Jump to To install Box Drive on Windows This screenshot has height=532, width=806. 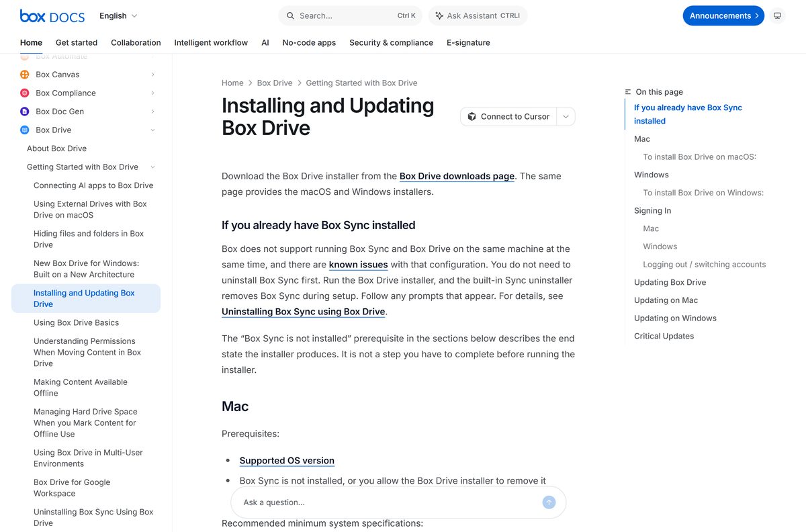703,193
